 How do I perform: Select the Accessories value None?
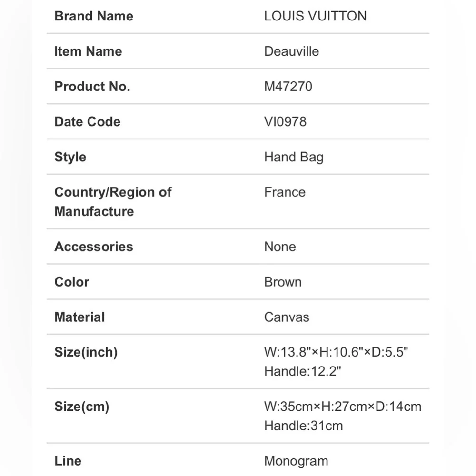click(280, 247)
